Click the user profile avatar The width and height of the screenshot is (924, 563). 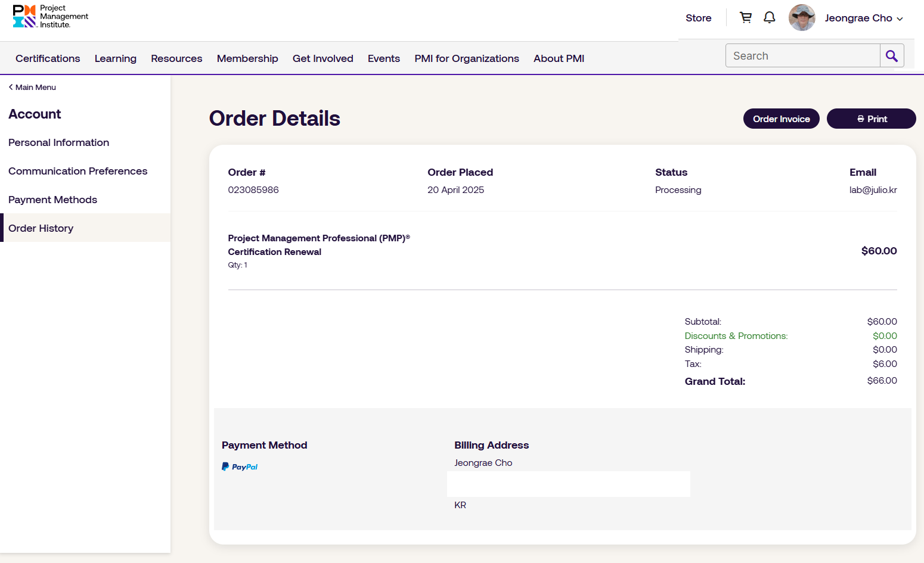click(x=802, y=18)
